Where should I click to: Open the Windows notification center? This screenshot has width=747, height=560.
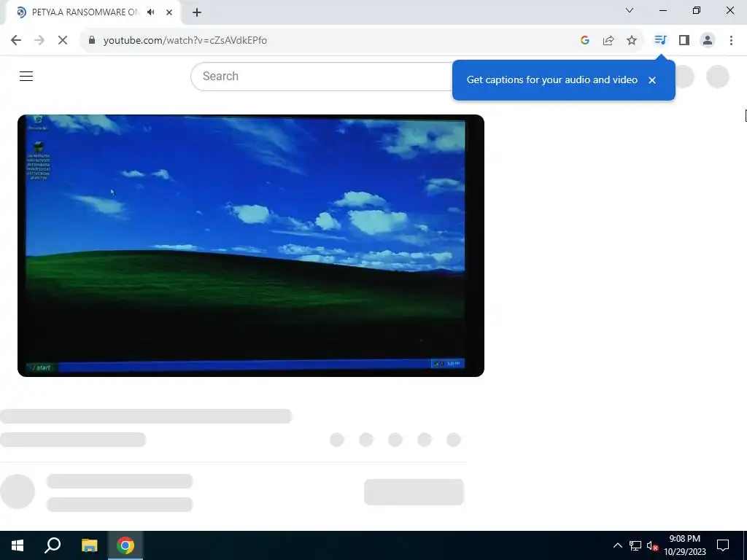point(723,545)
